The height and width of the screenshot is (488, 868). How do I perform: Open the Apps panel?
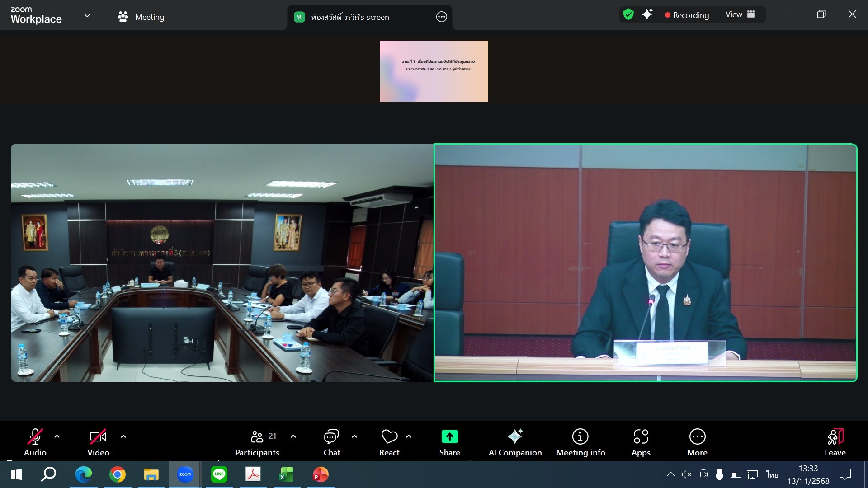click(641, 442)
